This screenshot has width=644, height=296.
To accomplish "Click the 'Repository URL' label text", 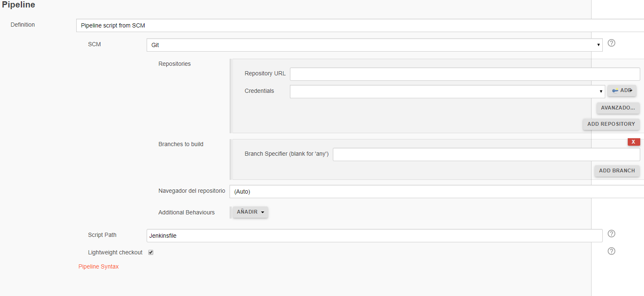I will coord(265,73).
